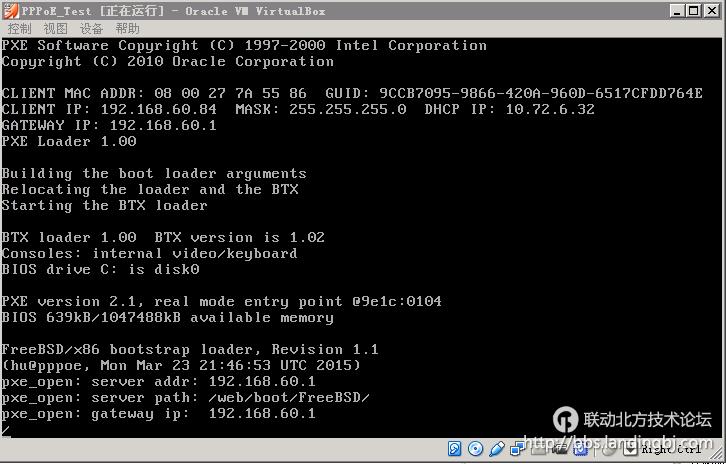Open the 帮助 menu

click(127, 28)
